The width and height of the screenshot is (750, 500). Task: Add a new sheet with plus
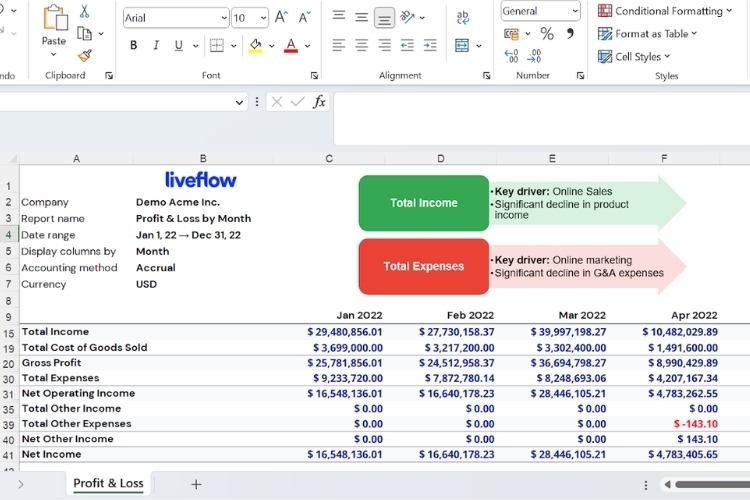pyautogui.click(x=196, y=484)
